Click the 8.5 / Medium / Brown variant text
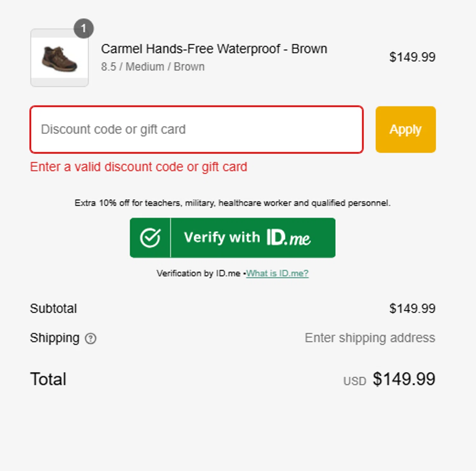 tap(153, 67)
